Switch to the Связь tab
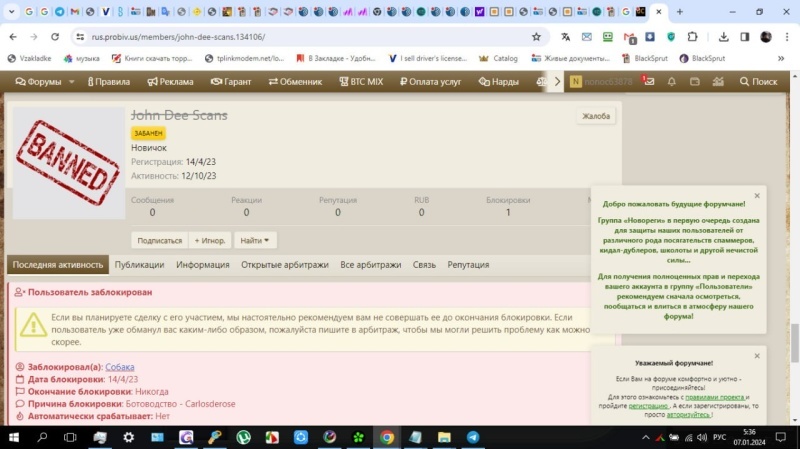The height and width of the screenshot is (449, 800). (424, 265)
